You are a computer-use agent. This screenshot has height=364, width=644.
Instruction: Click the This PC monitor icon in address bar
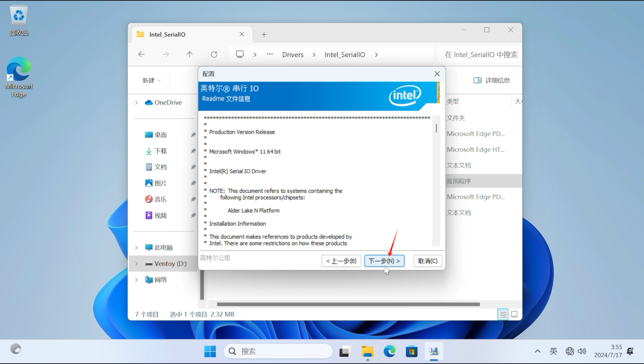pos(240,54)
